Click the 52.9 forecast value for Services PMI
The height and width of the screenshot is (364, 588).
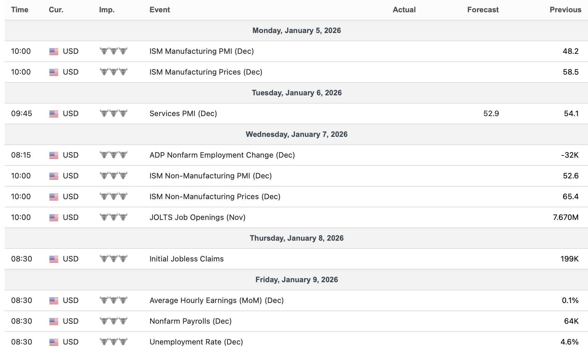click(x=491, y=114)
